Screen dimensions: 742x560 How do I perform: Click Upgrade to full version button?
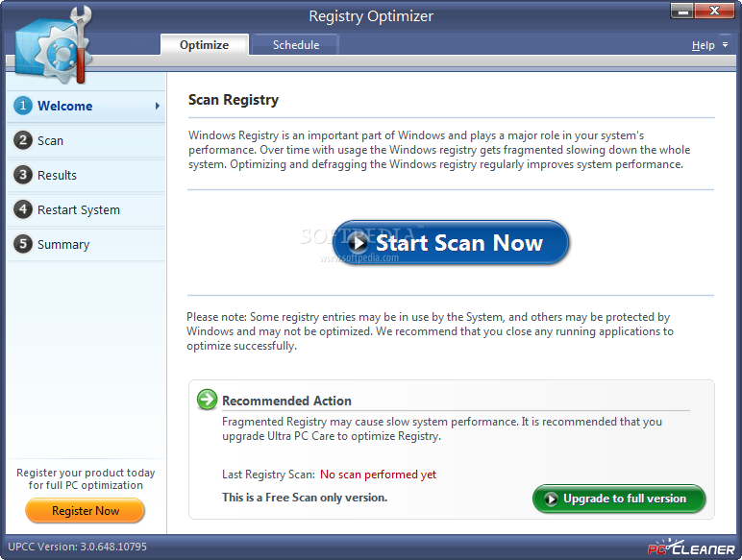pos(619,499)
